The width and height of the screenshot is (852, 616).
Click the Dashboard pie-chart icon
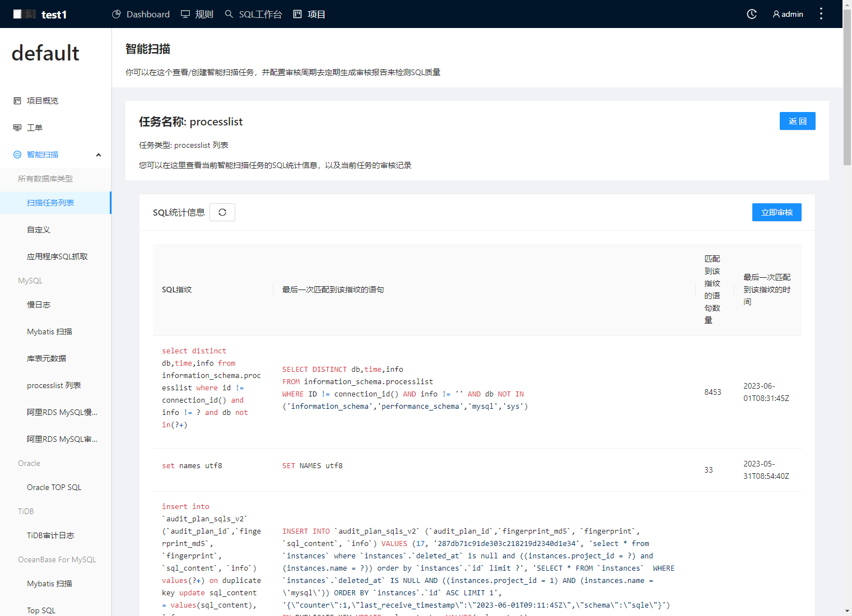click(x=117, y=14)
